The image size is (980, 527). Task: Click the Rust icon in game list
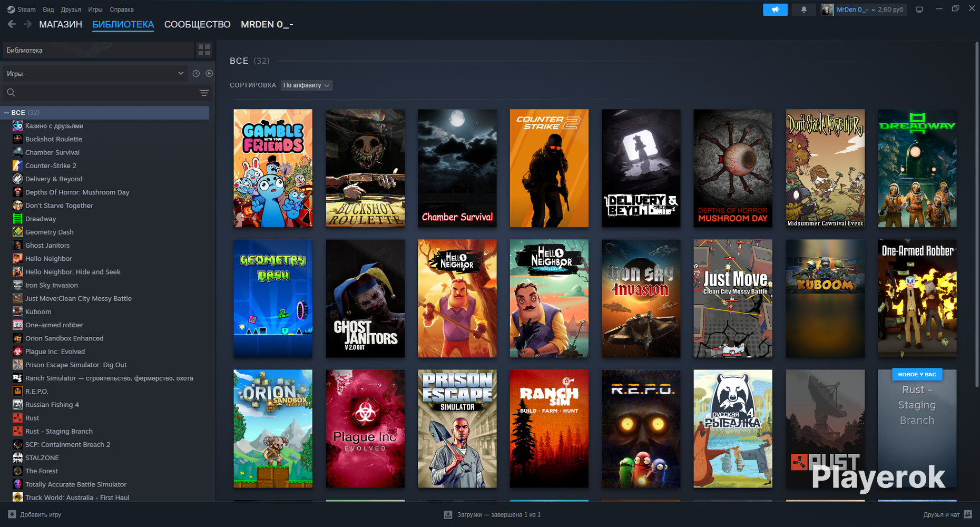pyautogui.click(x=17, y=418)
